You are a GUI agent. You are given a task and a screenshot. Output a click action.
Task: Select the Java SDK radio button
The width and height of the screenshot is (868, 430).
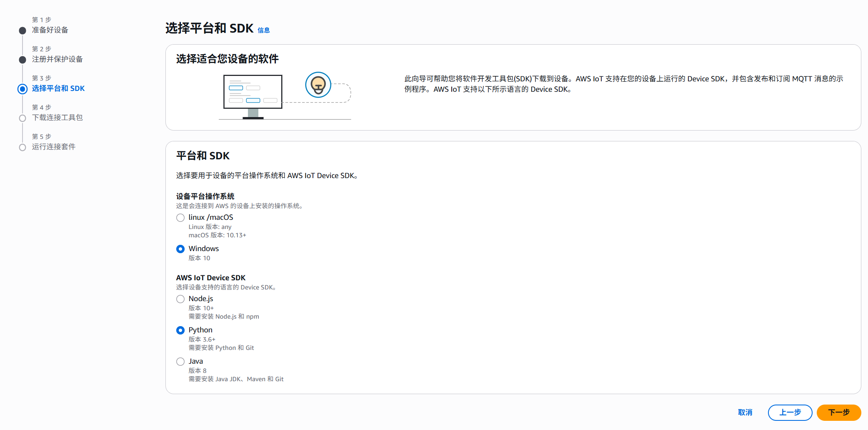(x=180, y=362)
